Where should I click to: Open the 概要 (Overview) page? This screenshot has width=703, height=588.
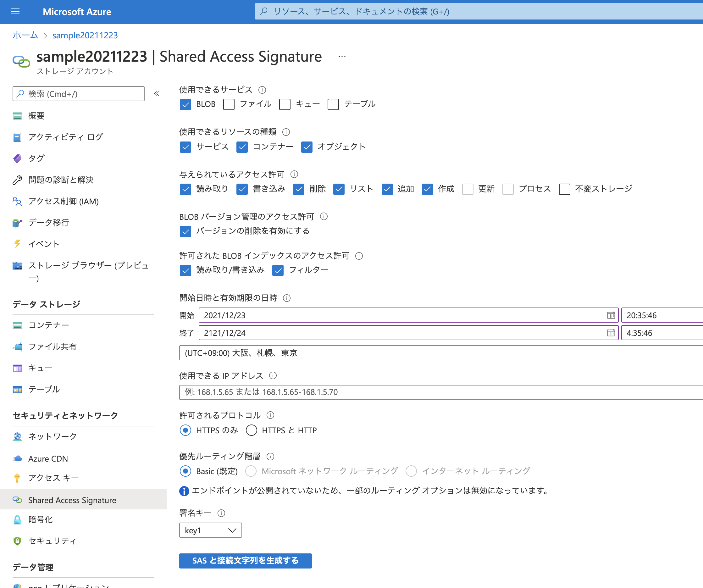click(36, 115)
